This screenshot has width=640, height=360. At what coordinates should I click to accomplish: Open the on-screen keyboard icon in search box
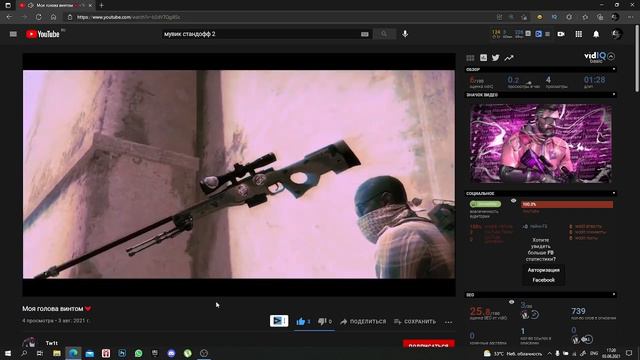coord(364,34)
